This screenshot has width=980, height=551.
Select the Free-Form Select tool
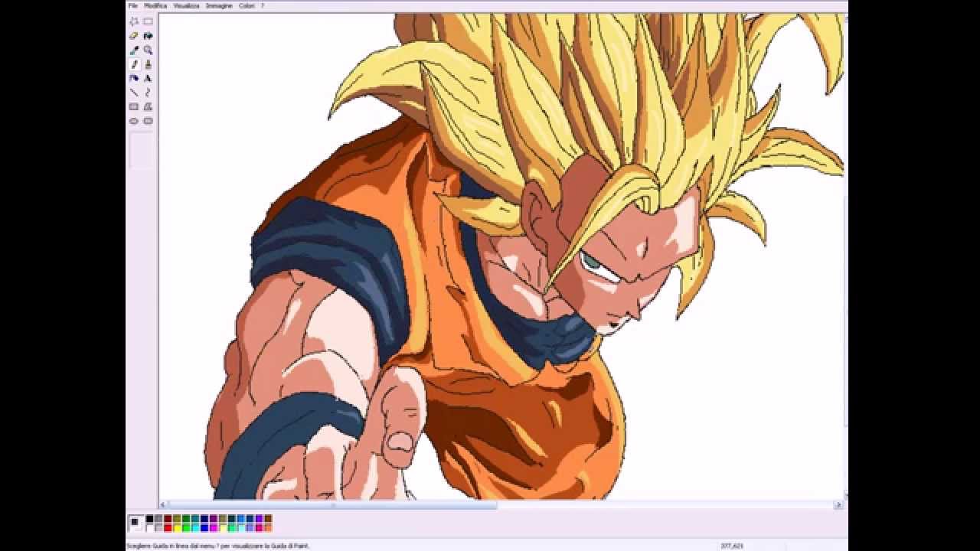(134, 21)
